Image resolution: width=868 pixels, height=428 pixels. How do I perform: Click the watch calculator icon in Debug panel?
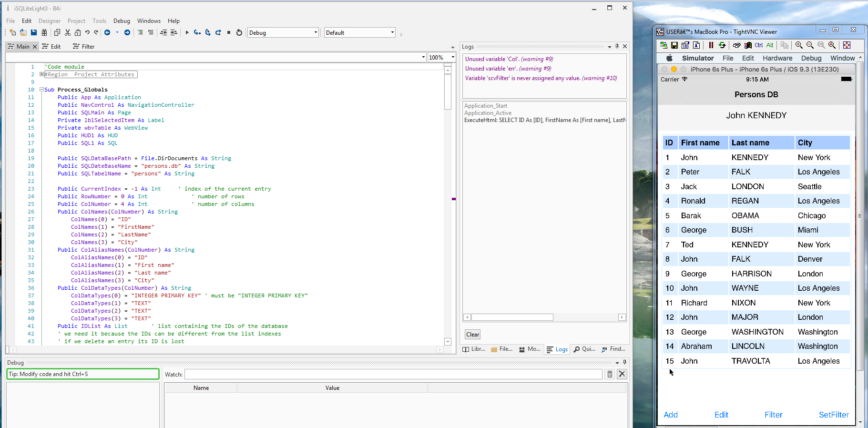[x=610, y=374]
